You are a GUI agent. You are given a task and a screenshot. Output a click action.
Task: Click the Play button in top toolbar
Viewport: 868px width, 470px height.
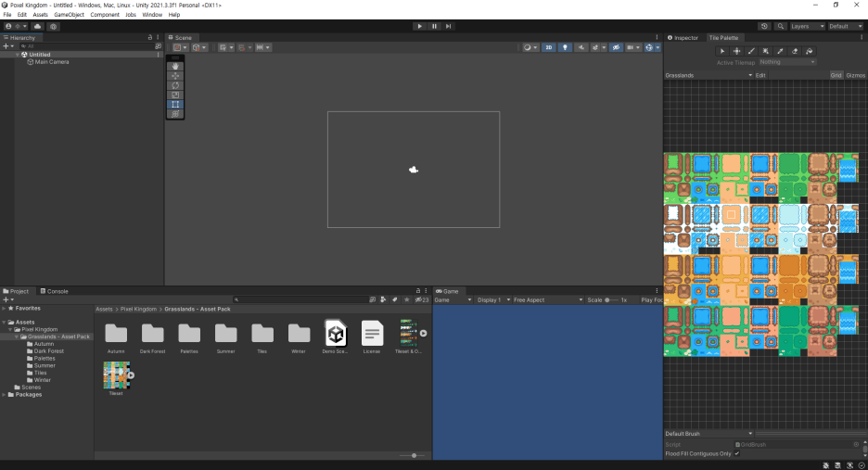click(419, 26)
